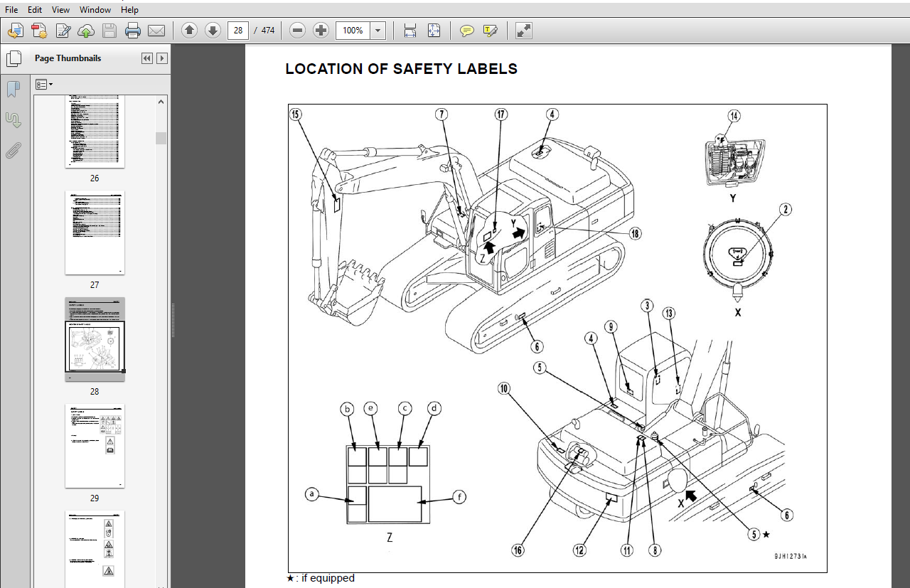Viewport: 910px width, 588px height.
Task: Select page 28 thumbnail
Action: tap(95, 339)
